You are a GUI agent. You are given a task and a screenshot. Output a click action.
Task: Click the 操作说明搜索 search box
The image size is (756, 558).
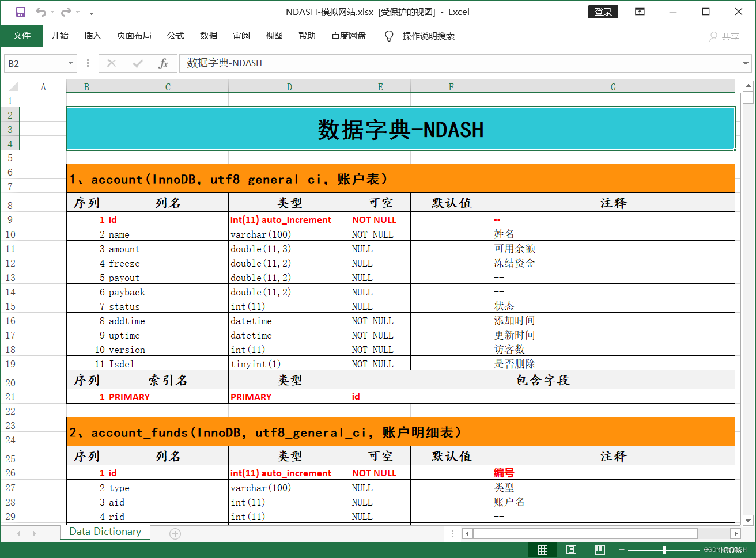click(x=429, y=36)
